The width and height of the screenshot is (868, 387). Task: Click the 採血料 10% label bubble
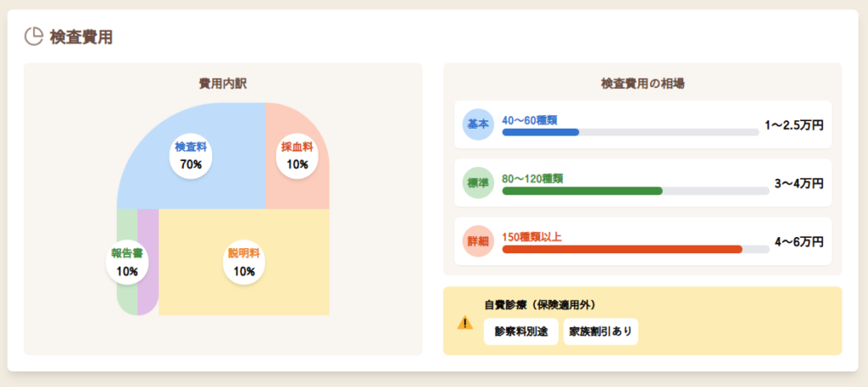[x=297, y=156]
